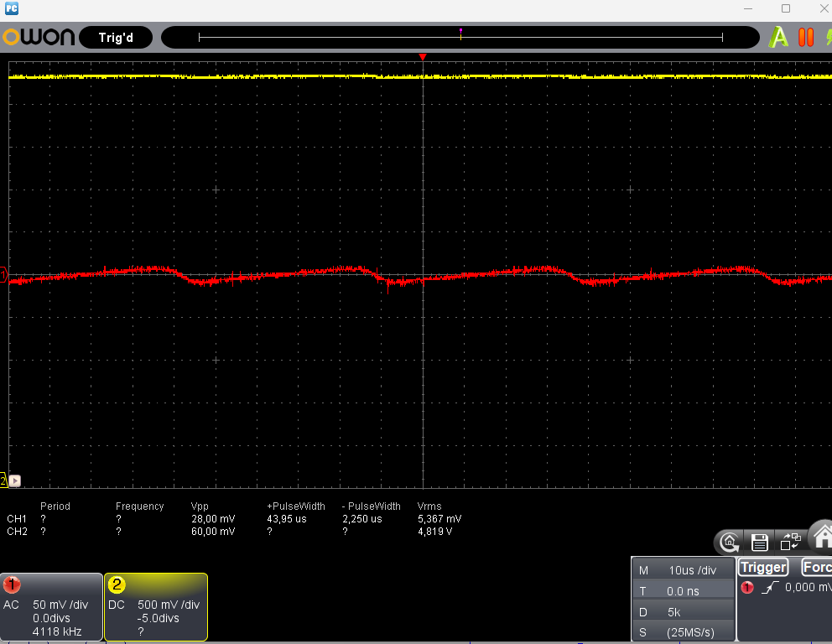This screenshot has height=644, width=832.
Task: Click the CH1 zero-level marker on left edge
Action: [x=3, y=275]
